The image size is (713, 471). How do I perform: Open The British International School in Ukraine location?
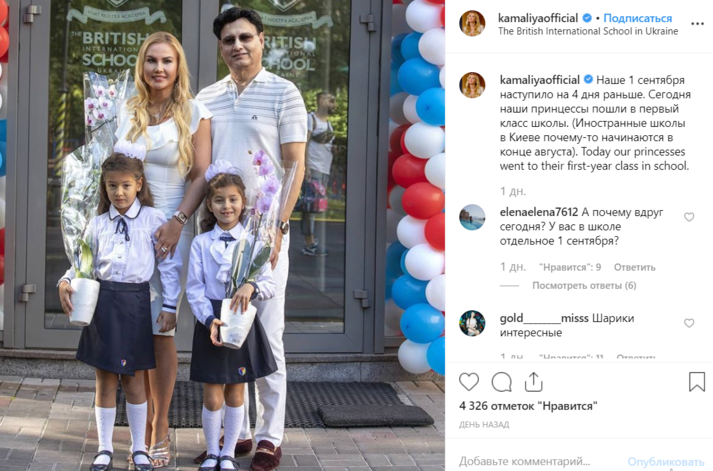click(588, 31)
